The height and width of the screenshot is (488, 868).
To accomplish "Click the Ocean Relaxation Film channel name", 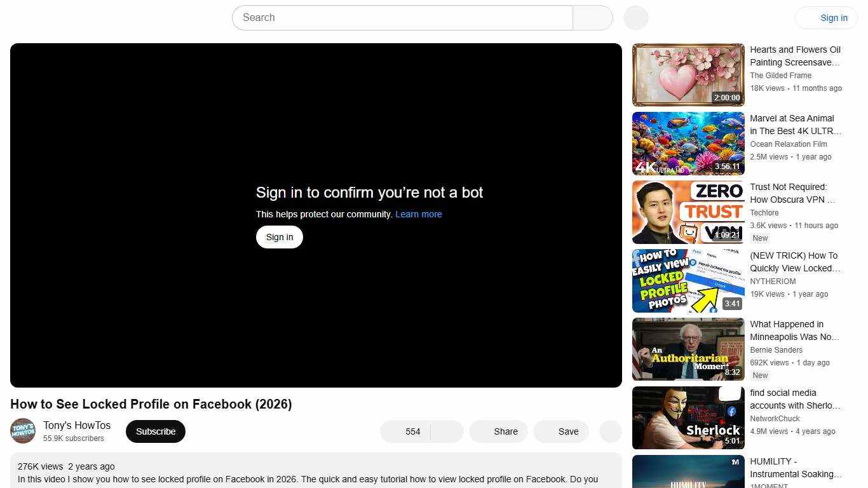I will [789, 144].
